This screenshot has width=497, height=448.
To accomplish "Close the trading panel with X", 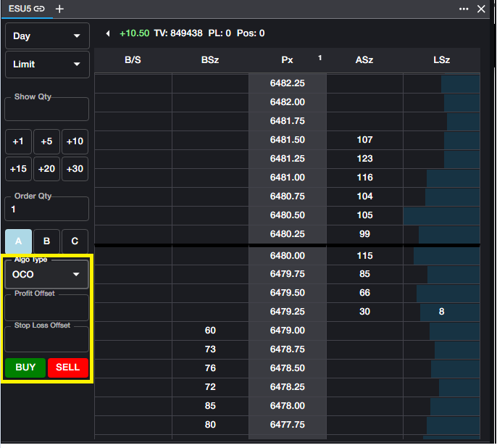I will (x=481, y=9).
